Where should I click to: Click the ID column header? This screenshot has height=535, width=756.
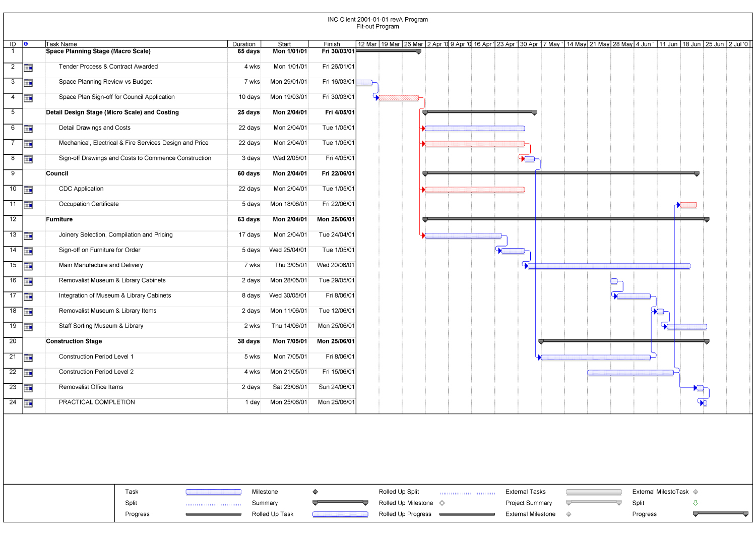point(13,44)
